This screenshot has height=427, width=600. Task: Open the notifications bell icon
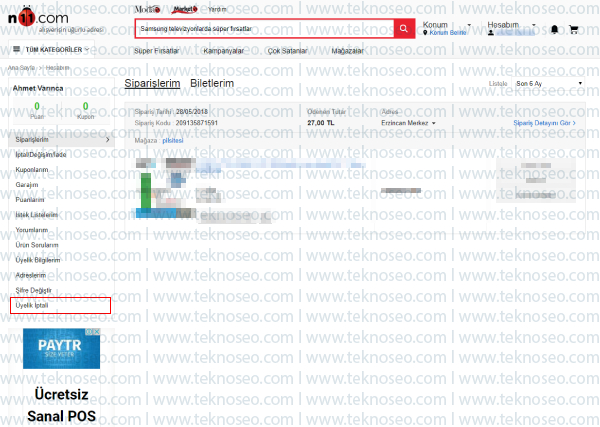coord(554,29)
